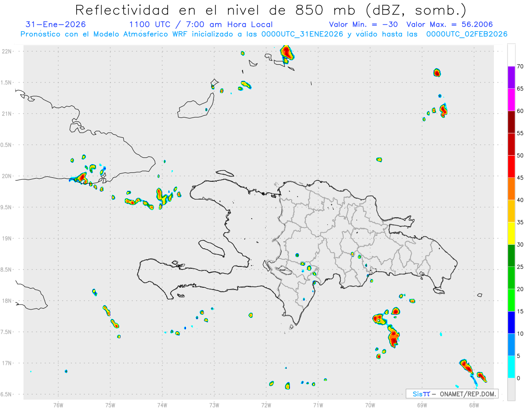532x411 pixels.
Task: Click the legend value '0'
Action: pyautogui.click(x=519, y=378)
